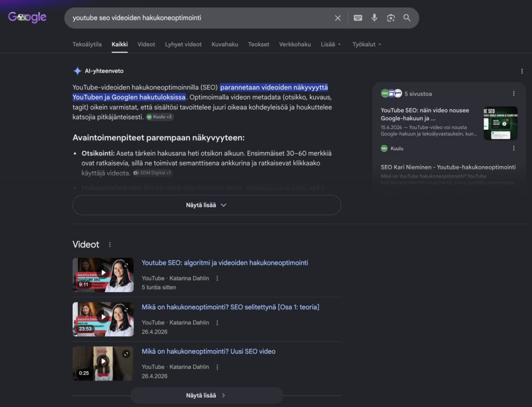Switch to the Tekoälytila tab

point(87,45)
